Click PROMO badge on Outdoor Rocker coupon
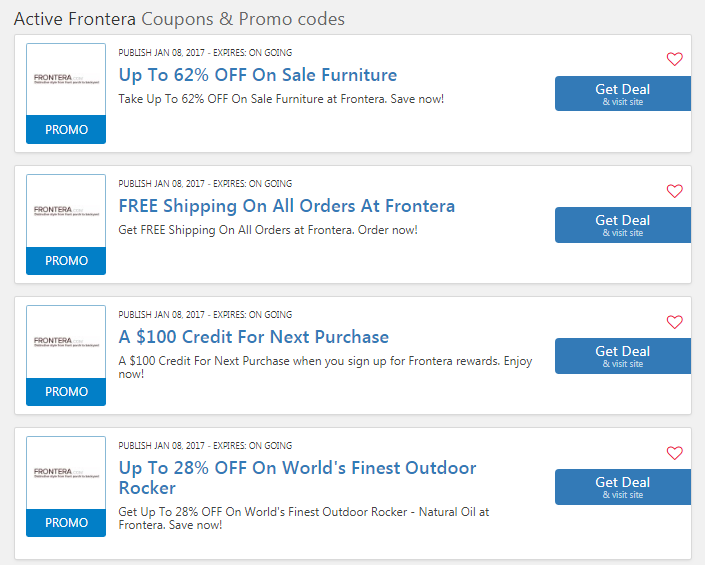705x565 pixels. coord(66,523)
